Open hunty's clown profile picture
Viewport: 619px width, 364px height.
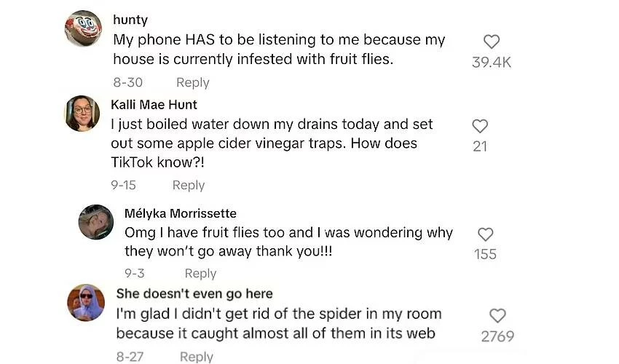coord(83,28)
